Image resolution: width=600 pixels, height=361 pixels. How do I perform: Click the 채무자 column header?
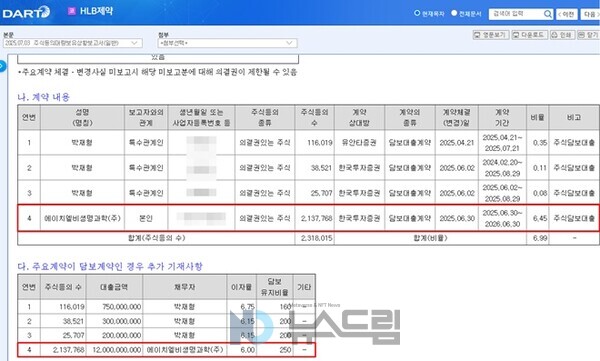(184, 287)
